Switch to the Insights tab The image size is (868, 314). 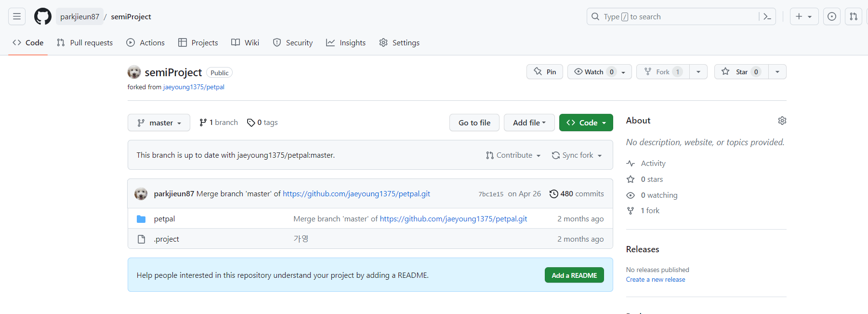click(x=346, y=42)
